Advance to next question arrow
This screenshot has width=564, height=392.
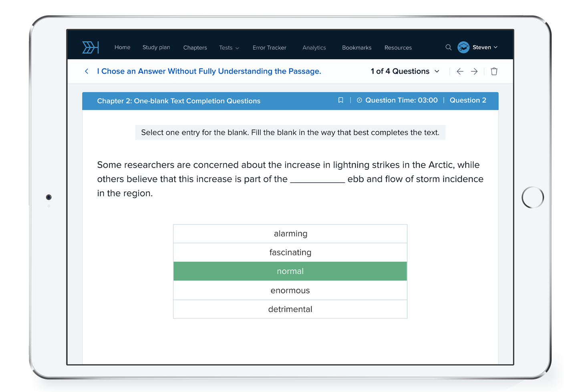pyautogui.click(x=474, y=71)
